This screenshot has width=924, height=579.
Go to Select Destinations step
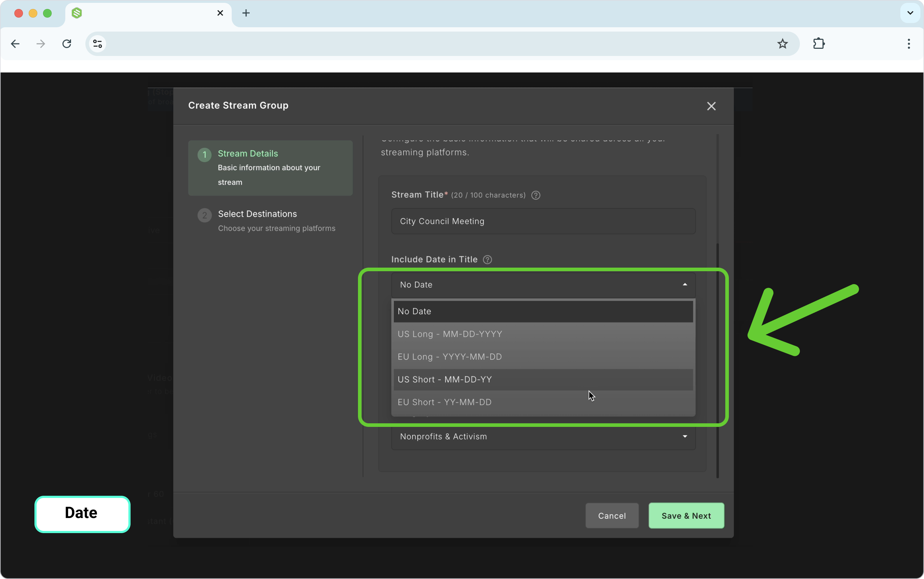(270, 221)
